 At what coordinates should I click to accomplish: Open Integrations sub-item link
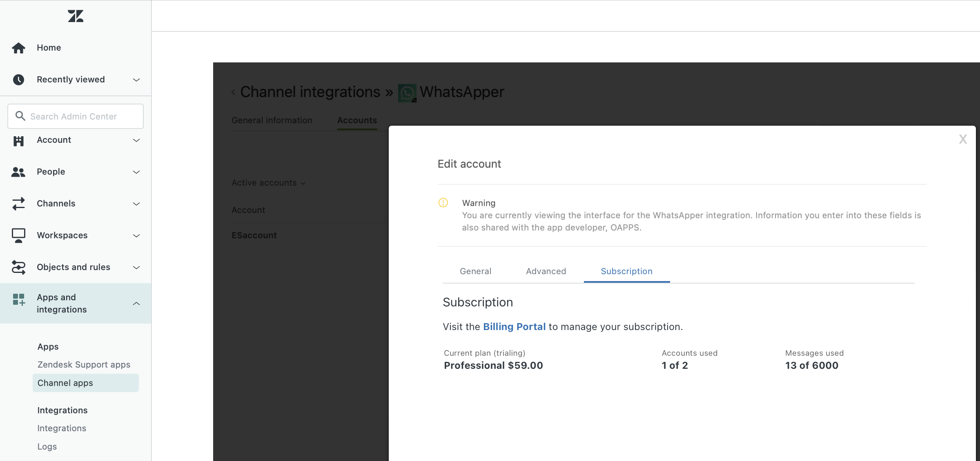tap(62, 428)
